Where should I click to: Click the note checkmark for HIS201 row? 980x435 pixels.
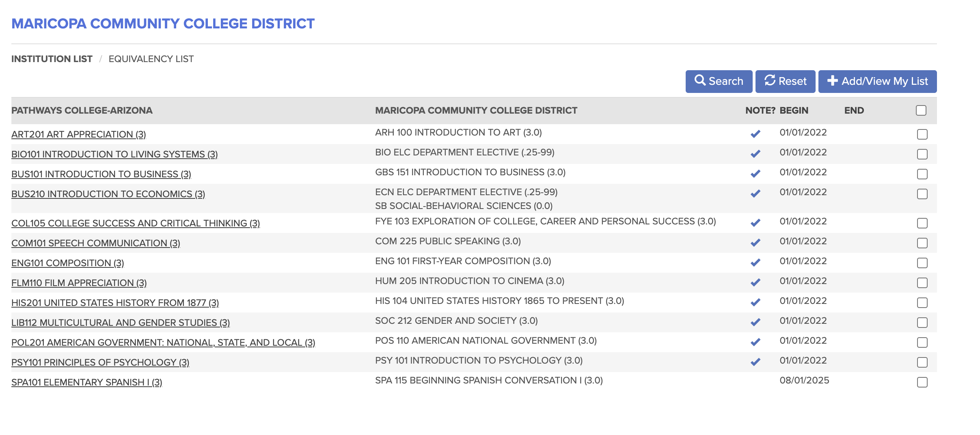coord(755,302)
